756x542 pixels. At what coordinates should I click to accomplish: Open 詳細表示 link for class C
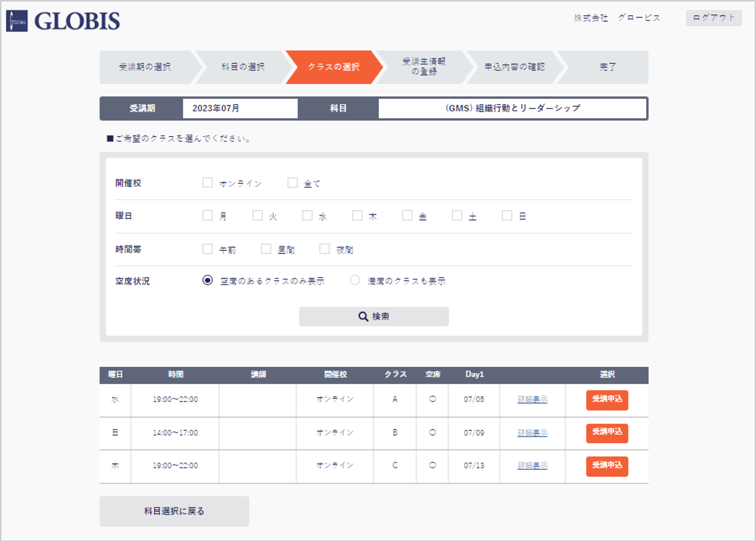point(532,465)
